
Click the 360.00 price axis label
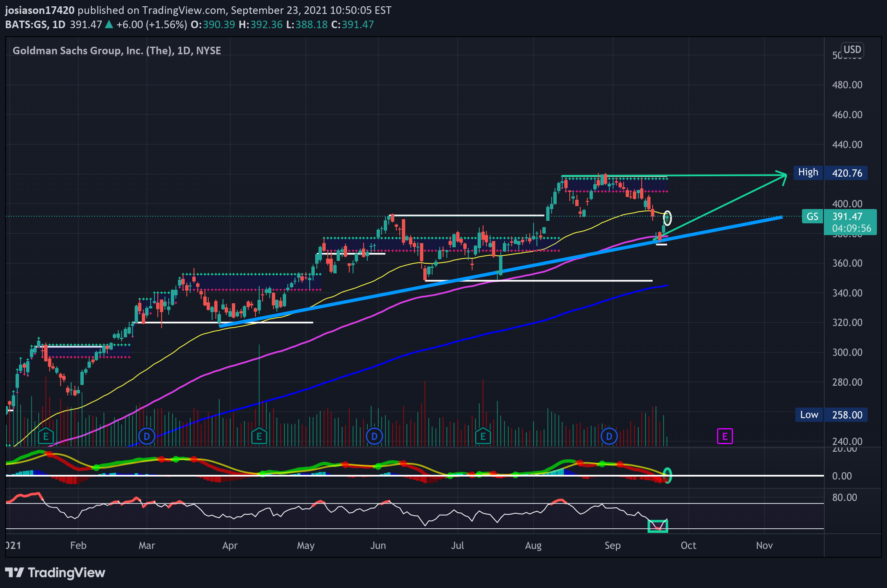847,263
